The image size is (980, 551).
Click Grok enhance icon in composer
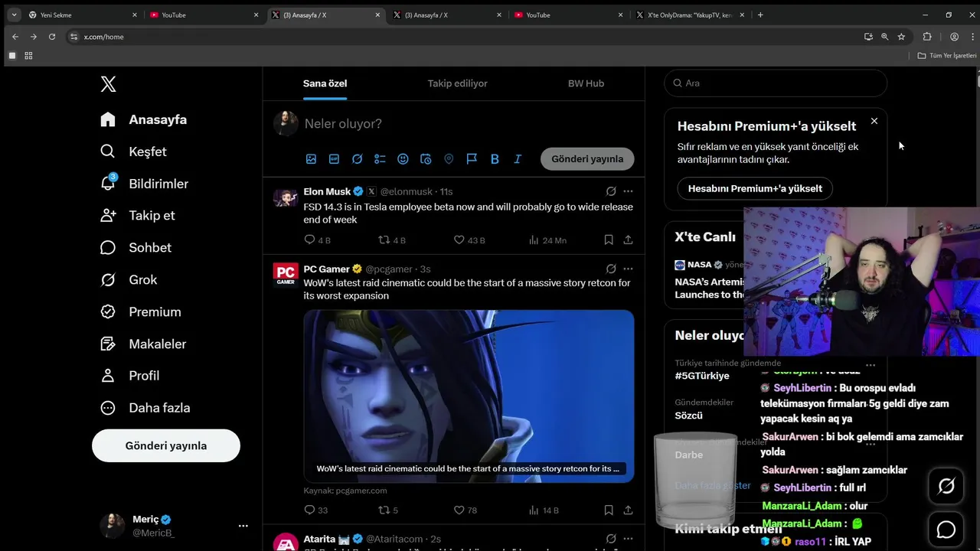point(357,159)
